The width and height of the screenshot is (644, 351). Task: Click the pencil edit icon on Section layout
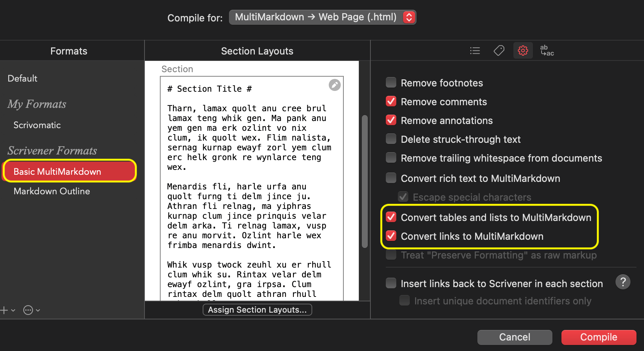pos(335,85)
